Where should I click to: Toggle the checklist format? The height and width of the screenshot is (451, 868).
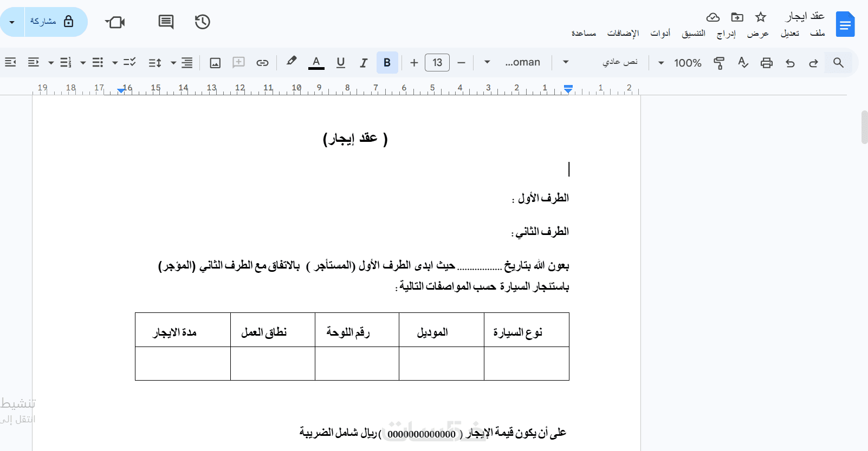click(129, 63)
